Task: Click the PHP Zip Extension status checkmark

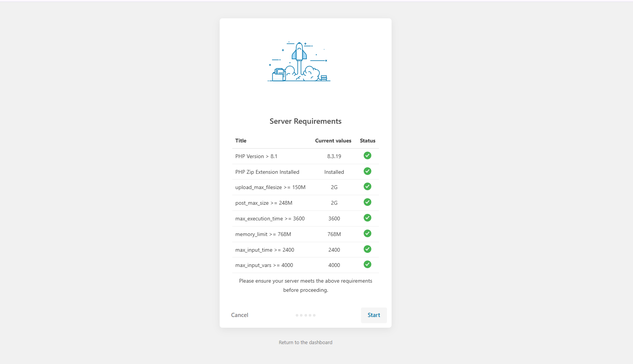Action: click(367, 171)
